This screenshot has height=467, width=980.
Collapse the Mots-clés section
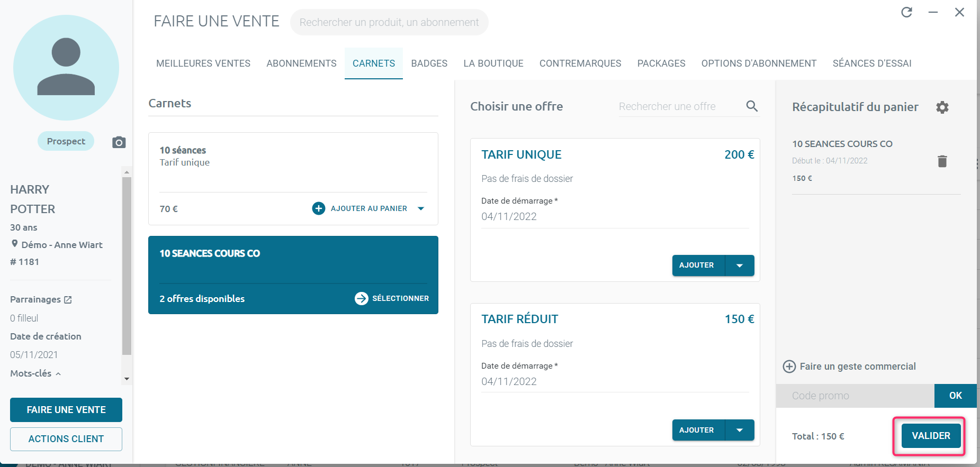pyautogui.click(x=58, y=374)
